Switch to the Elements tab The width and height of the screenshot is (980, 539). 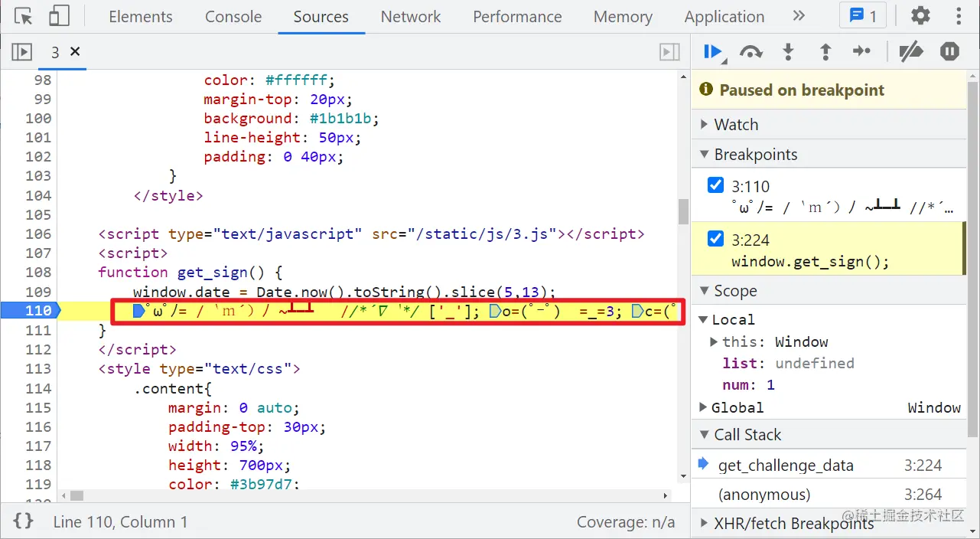pos(141,17)
